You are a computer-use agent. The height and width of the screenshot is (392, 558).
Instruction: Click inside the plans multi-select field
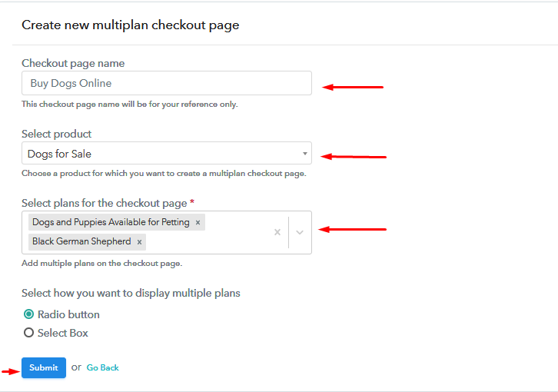pyautogui.click(x=167, y=232)
